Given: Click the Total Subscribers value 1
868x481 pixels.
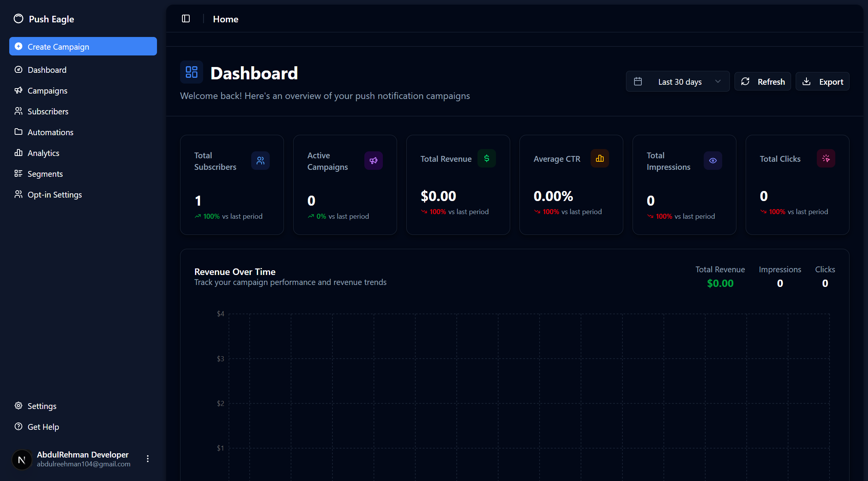Looking at the screenshot, I should (198, 201).
